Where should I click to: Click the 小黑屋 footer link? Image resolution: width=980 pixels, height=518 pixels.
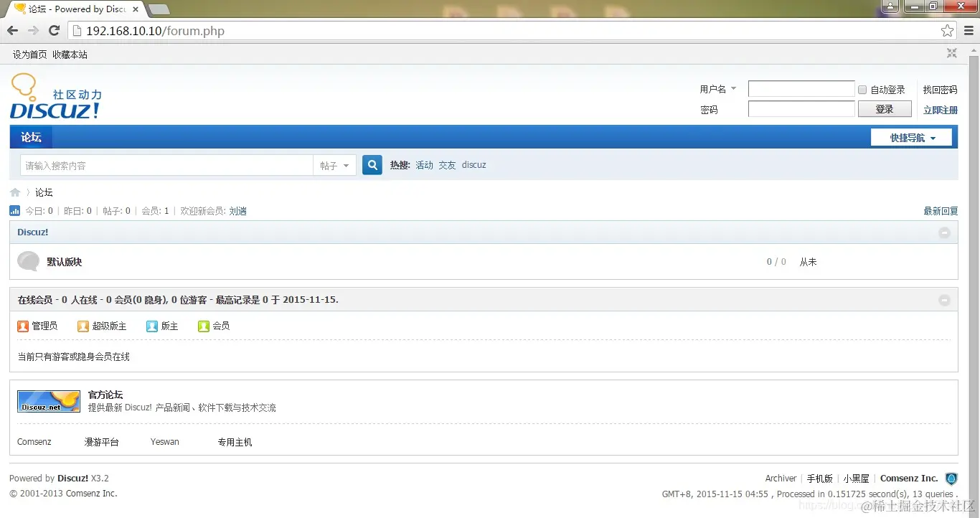point(857,479)
